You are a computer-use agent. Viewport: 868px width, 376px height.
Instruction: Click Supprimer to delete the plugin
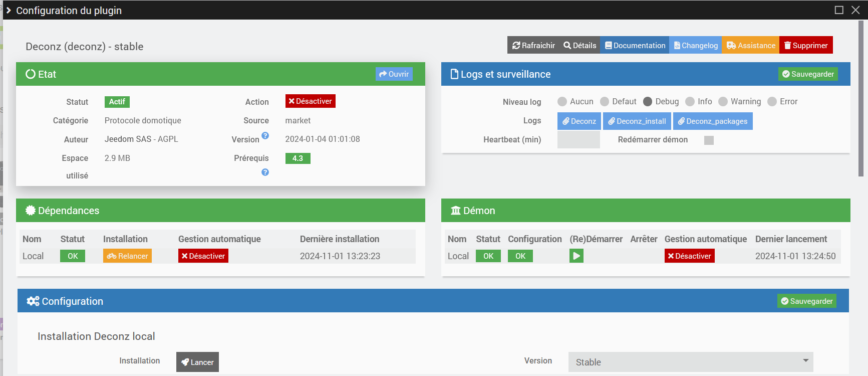pos(806,45)
